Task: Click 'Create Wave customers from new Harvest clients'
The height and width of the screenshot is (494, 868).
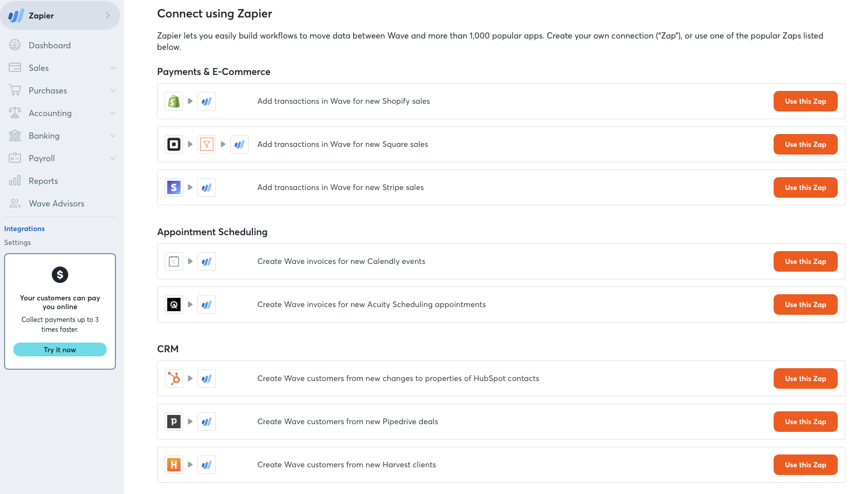Action: (347, 465)
